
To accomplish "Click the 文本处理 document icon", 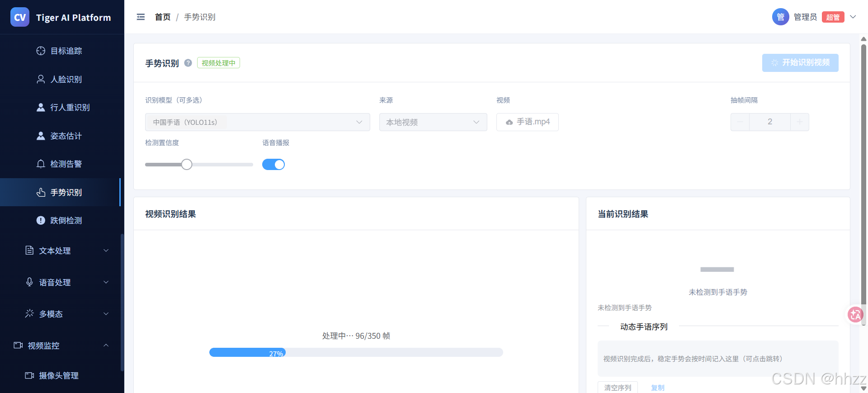I will [29, 251].
